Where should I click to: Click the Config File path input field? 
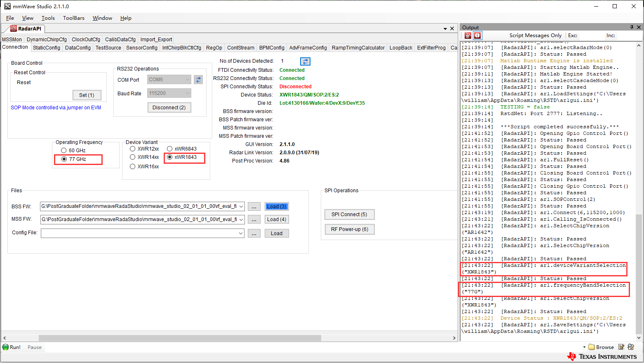pos(139,233)
